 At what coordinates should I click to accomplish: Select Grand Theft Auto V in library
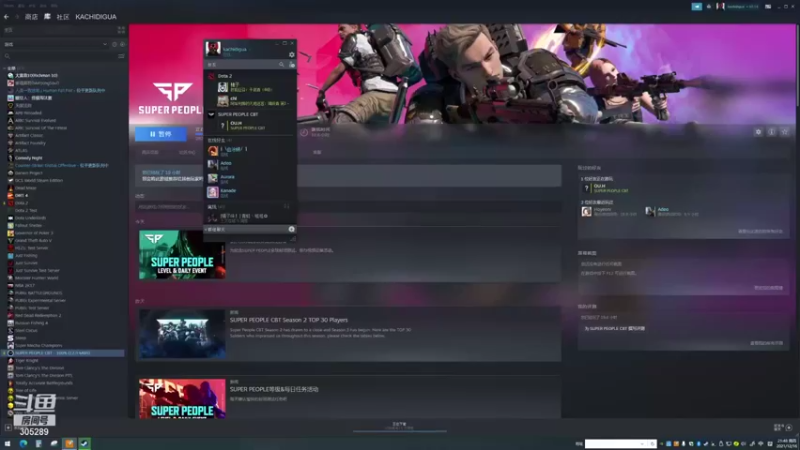point(33,240)
